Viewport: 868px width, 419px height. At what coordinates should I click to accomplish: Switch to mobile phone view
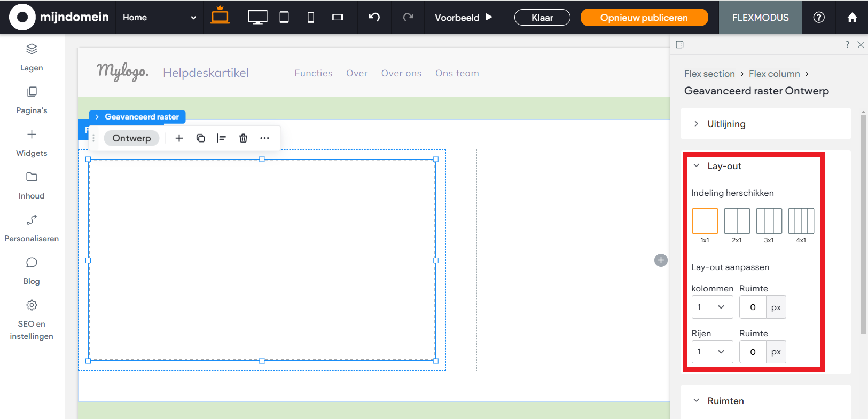click(311, 18)
